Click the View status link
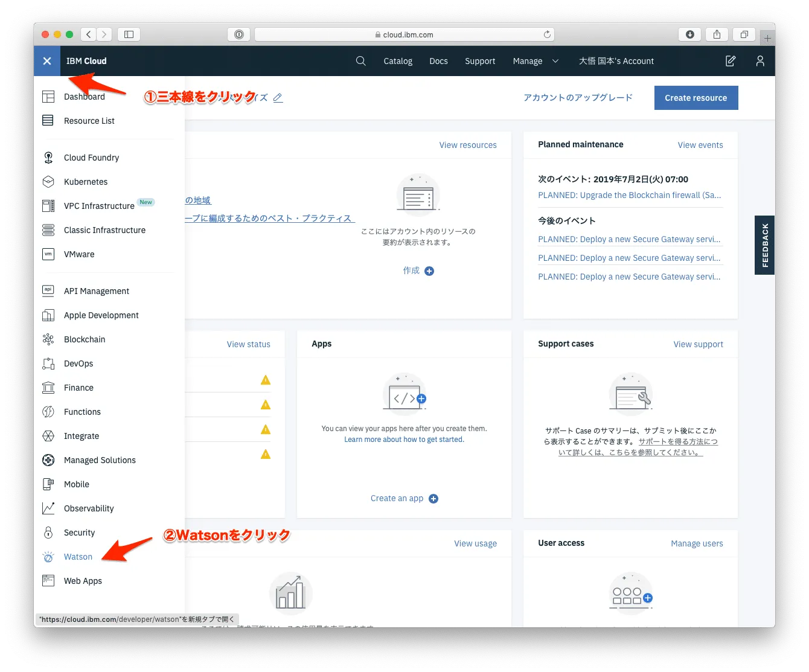 (249, 344)
